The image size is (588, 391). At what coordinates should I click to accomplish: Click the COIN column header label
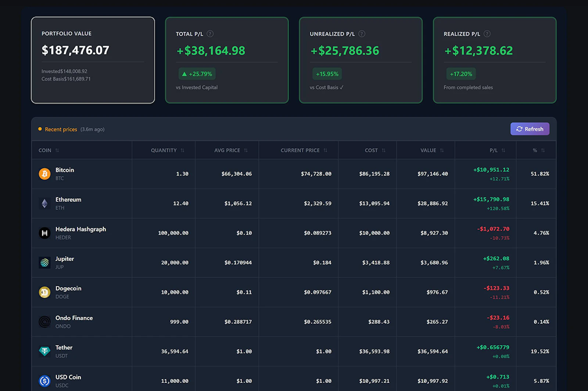45,150
